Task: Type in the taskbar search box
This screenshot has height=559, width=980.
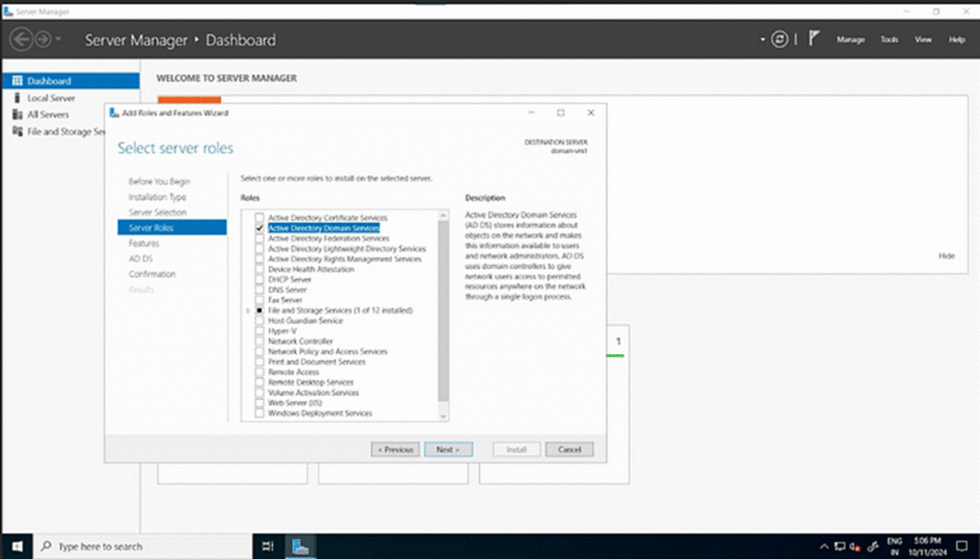Action: (144, 547)
